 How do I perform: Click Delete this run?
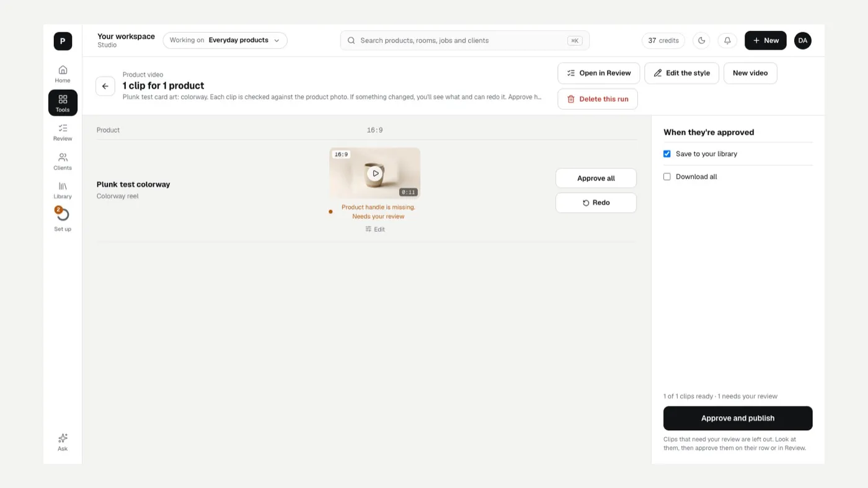pos(598,99)
